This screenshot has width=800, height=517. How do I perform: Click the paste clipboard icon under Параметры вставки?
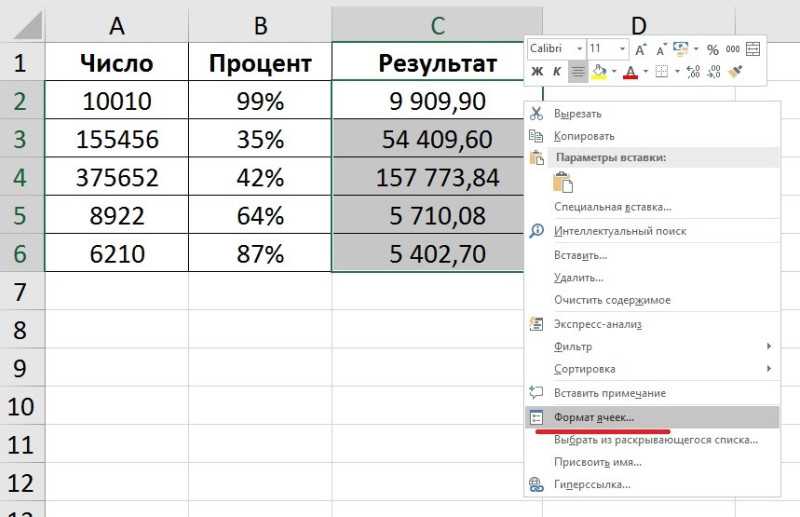tap(563, 182)
